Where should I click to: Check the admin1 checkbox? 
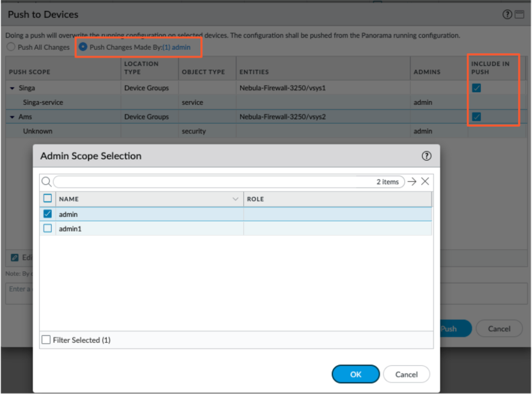point(47,228)
